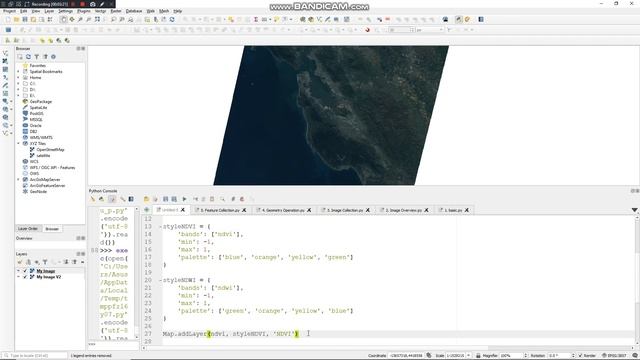Expand the C: drive node
This screenshot has width=640, height=360.
(x=18, y=84)
